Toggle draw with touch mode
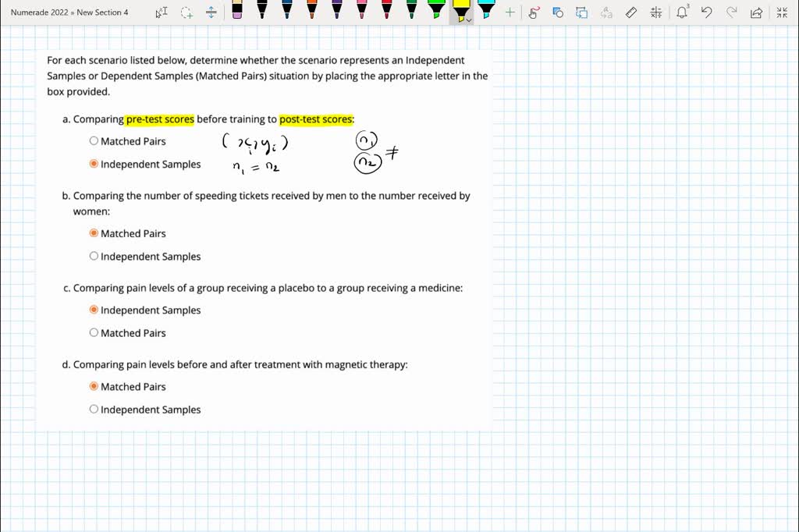799x532 pixels. (x=534, y=12)
